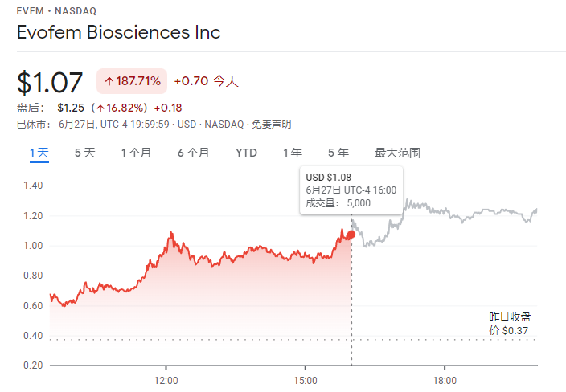The width and height of the screenshot is (566, 392).
Task: Click the up arrow beside 16.82% after-hours
Action: point(99,108)
